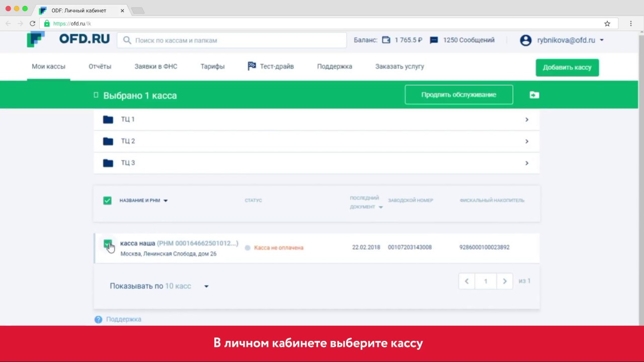
Task: Click the Продлить обслуживание button
Action: (x=459, y=95)
